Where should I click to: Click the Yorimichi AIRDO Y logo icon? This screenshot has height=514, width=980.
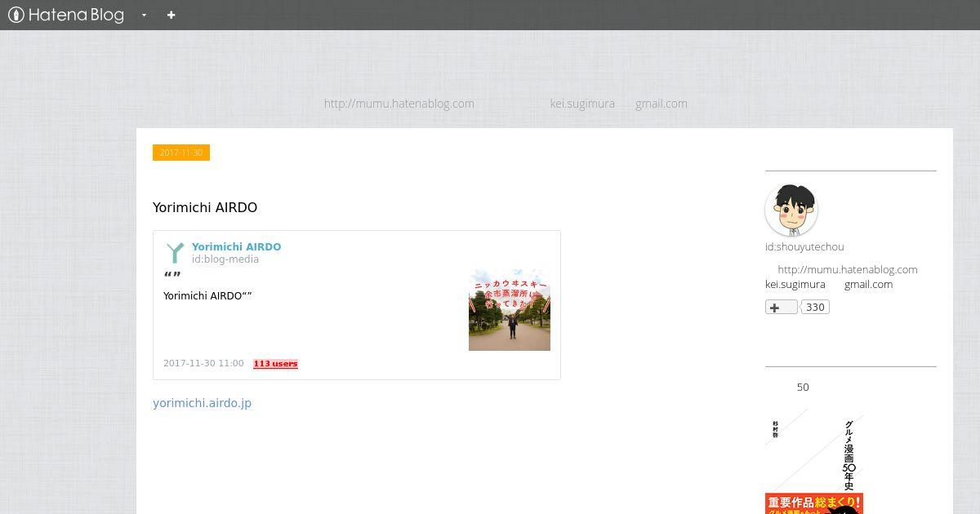pyautogui.click(x=175, y=253)
